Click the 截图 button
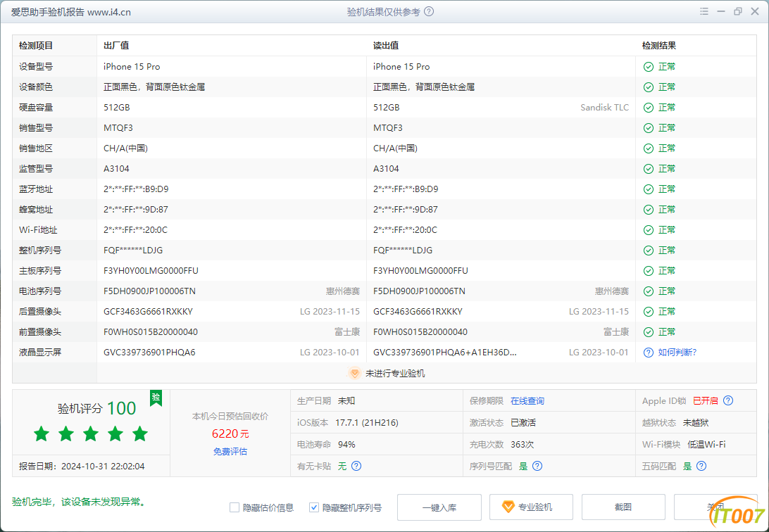Viewport: 769px width, 532px height. point(623,507)
